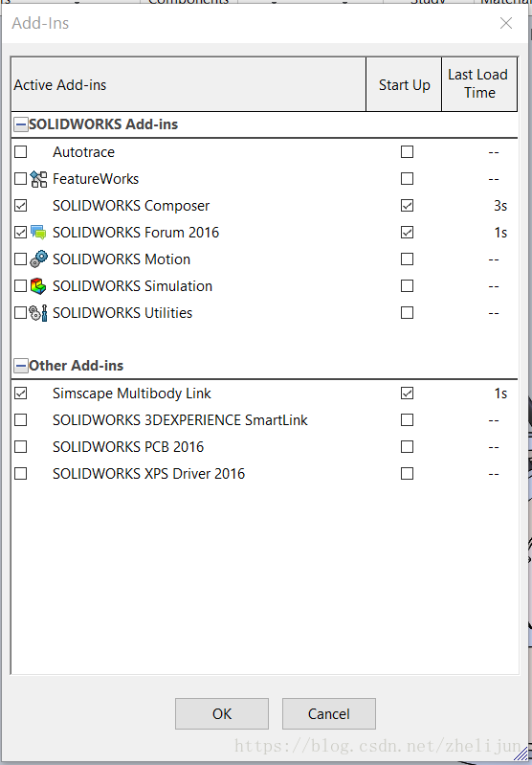
Task: Click the SOLIDWORKS Motion gears icon
Action: 38,259
